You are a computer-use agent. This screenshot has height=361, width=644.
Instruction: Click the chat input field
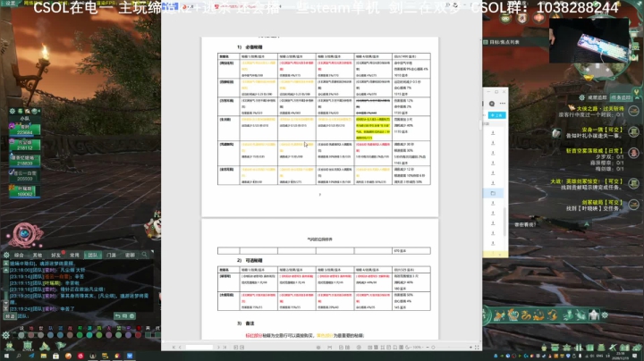point(64,316)
